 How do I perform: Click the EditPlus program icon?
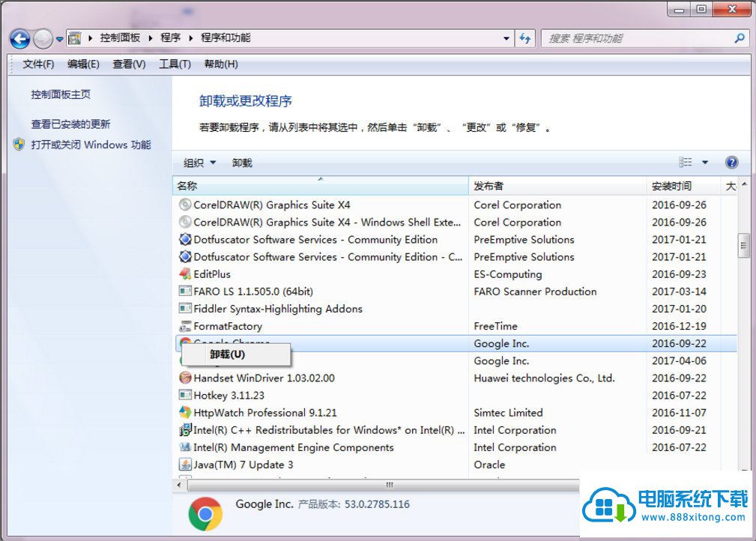[x=185, y=274]
